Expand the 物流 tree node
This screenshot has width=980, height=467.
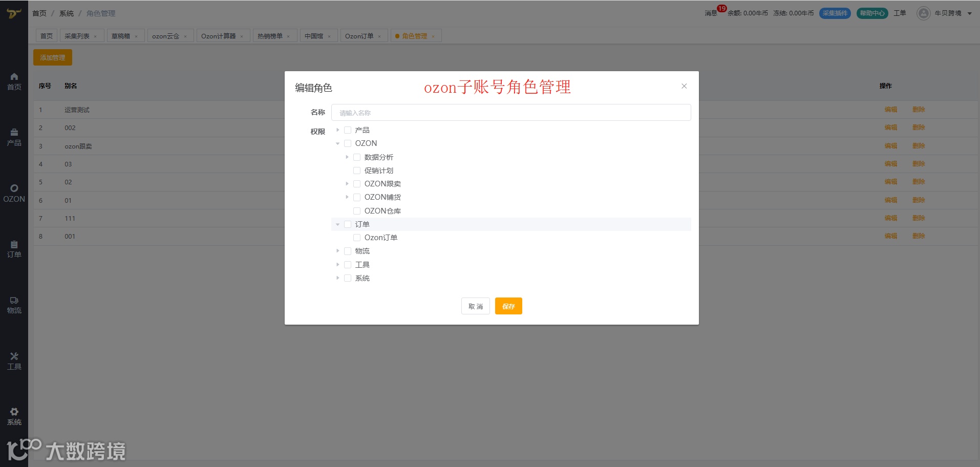pyautogui.click(x=338, y=251)
